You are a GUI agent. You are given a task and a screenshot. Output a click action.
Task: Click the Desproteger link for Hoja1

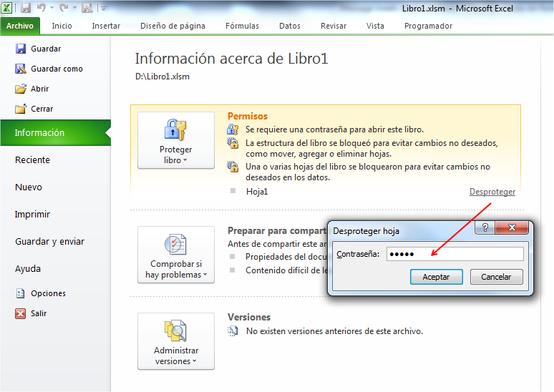[492, 192]
